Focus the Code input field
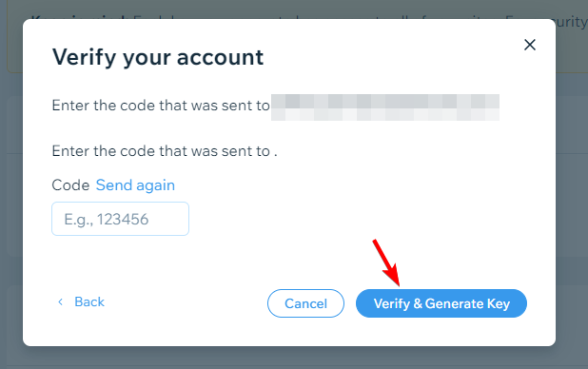Viewport: 588px width, 369px height. pyautogui.click(x=121, y=219)
